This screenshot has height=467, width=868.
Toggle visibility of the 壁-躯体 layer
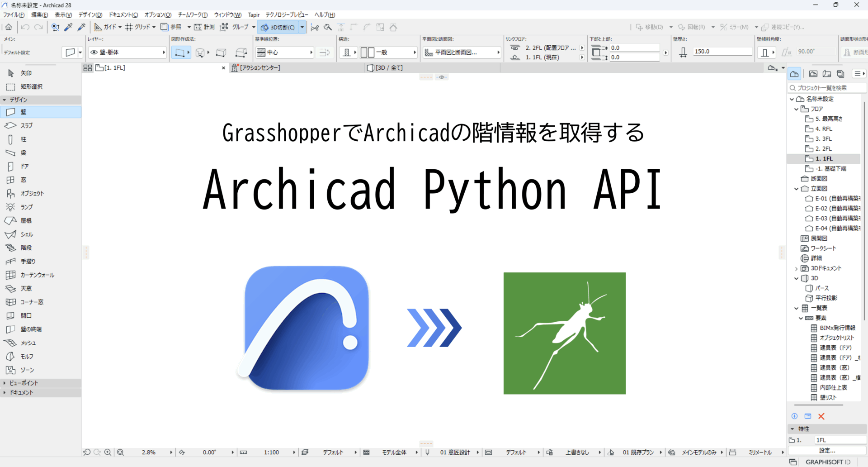(x=94, y=52)
